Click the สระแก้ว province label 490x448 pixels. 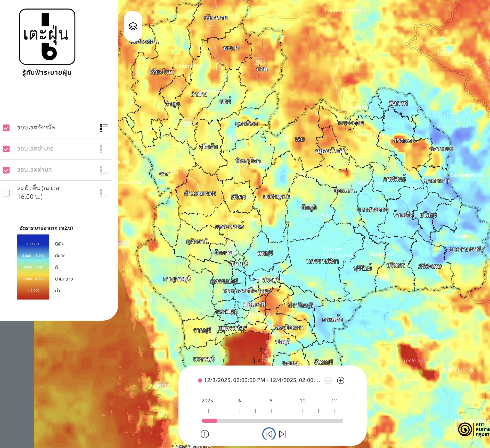click(332, 320)
